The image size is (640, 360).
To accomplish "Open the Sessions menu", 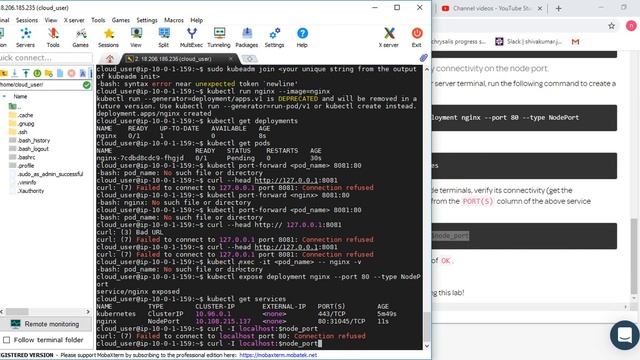I will 27,20.
